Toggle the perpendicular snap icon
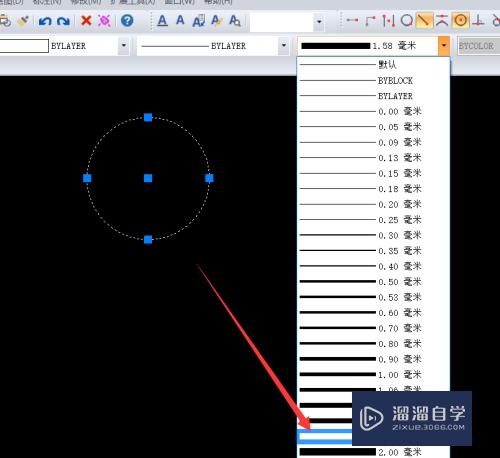Screen dimensions: 500x458 click(479, 20)
